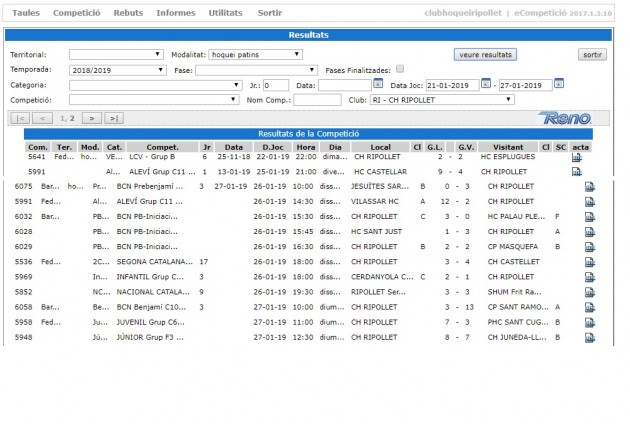Open the Taules menu
Viewport: 630px width, 424px height.
pyautogui.click(x=26, y=13)
